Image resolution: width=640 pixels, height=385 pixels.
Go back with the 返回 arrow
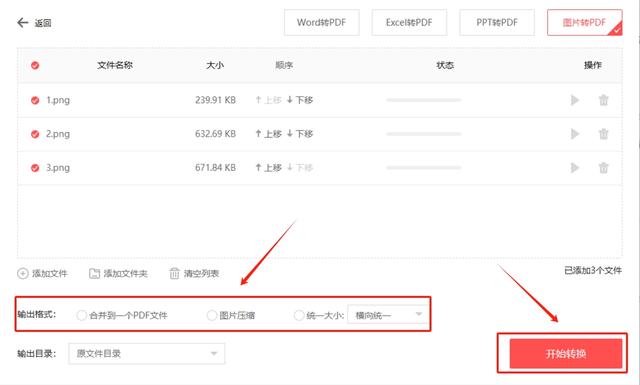[22, 22]
